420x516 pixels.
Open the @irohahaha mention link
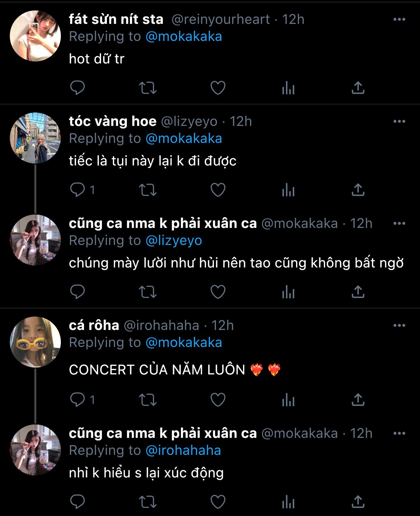[183, 451]
